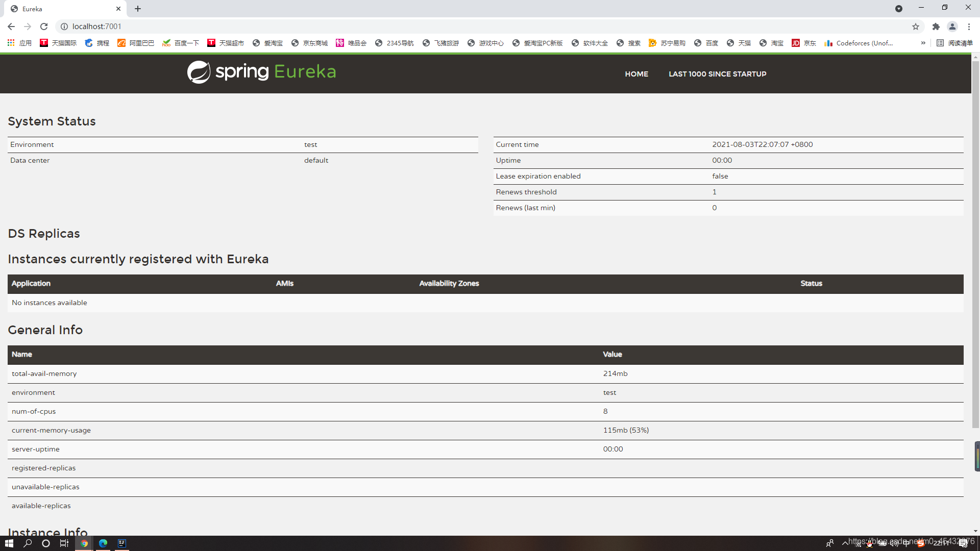Click the browser forward arrow
The image size is (980, 551).
pos(28,27)
